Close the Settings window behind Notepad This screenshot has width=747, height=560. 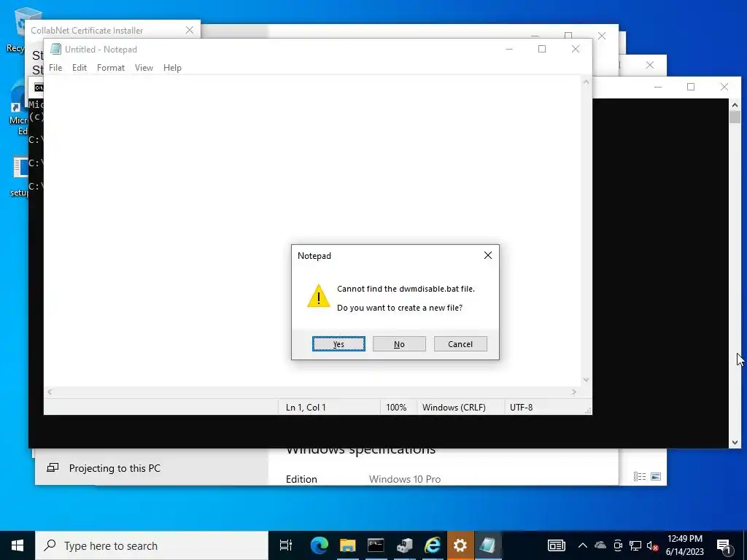coord(602,36)
